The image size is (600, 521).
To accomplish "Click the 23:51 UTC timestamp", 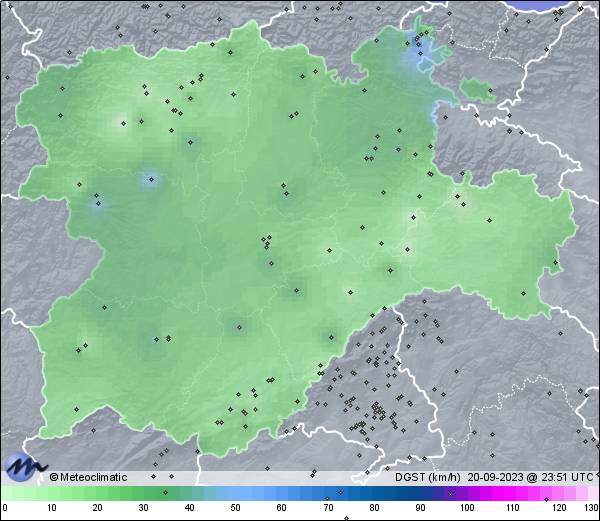I will pos(566,477).
